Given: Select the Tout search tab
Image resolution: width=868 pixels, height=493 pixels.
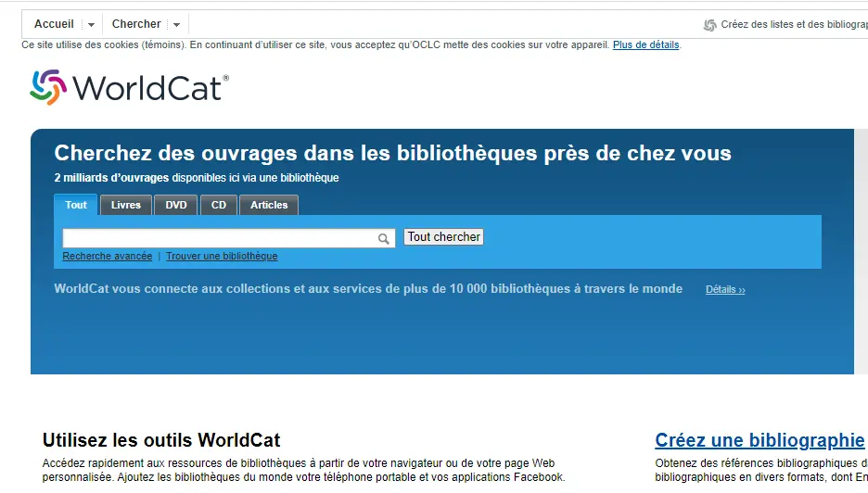Looking at the screenshot, I should 76,205.
